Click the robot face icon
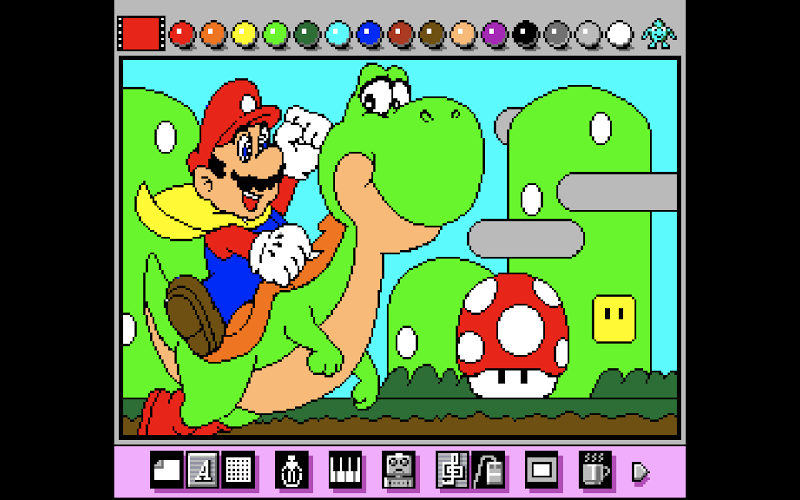Screen dimensions: 800x500 pyautogui.click(x=398, y=469)
